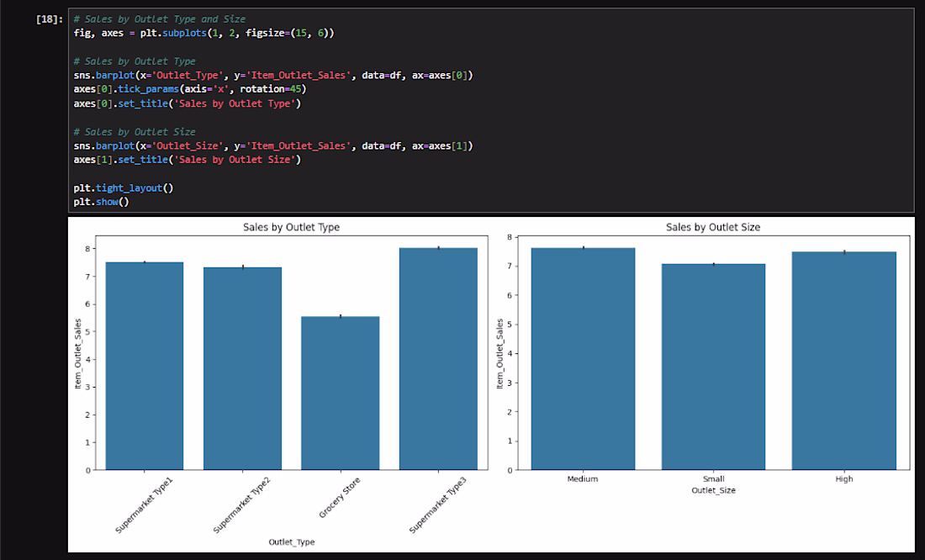Click the 'Medium' x-axis tick label

pos(583,479)
